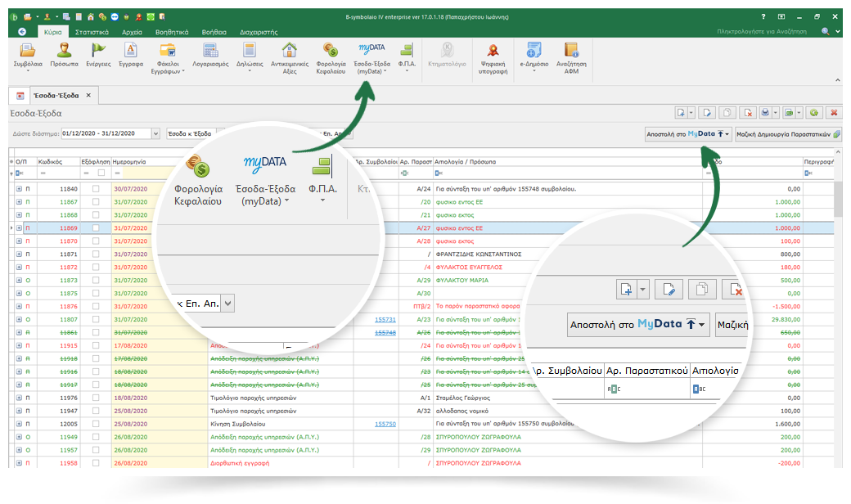The image size is (851, 504).
Task: Switch to the Διαχειριστής ribbon tab
Action: 259,32
